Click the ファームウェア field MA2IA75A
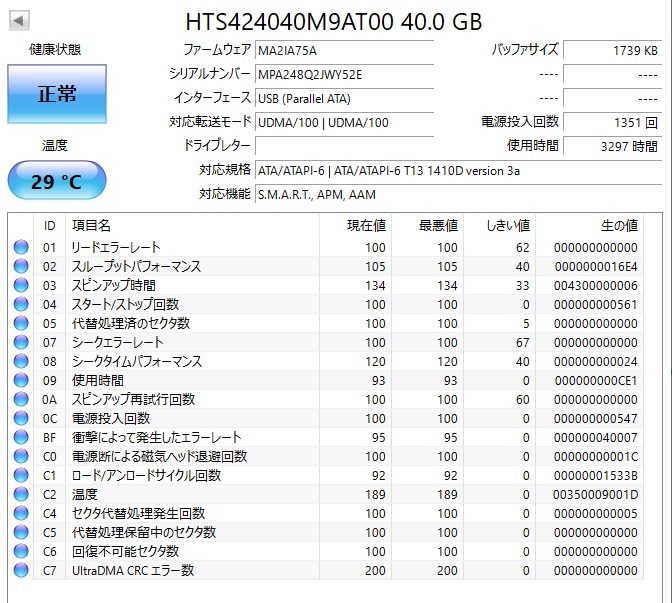 point(345,51)
